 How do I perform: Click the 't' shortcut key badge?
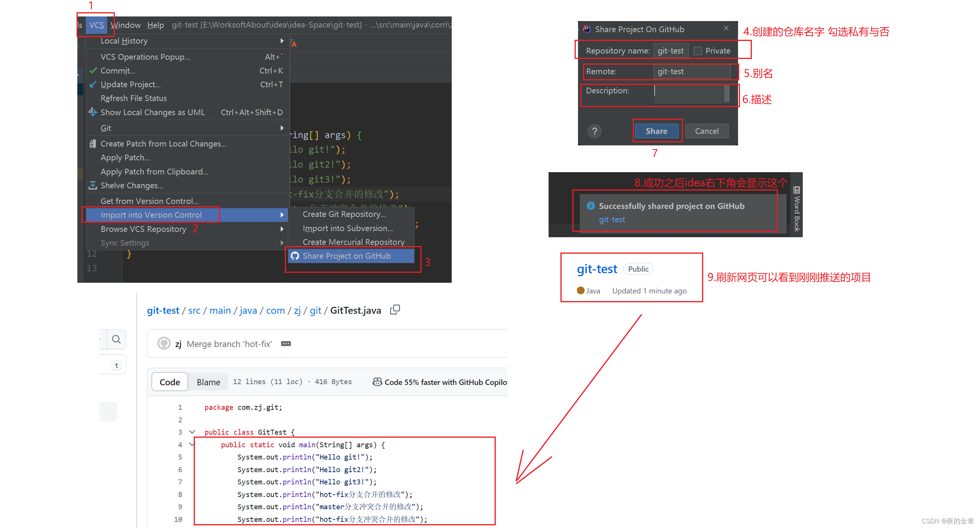[x=117, y=365]
